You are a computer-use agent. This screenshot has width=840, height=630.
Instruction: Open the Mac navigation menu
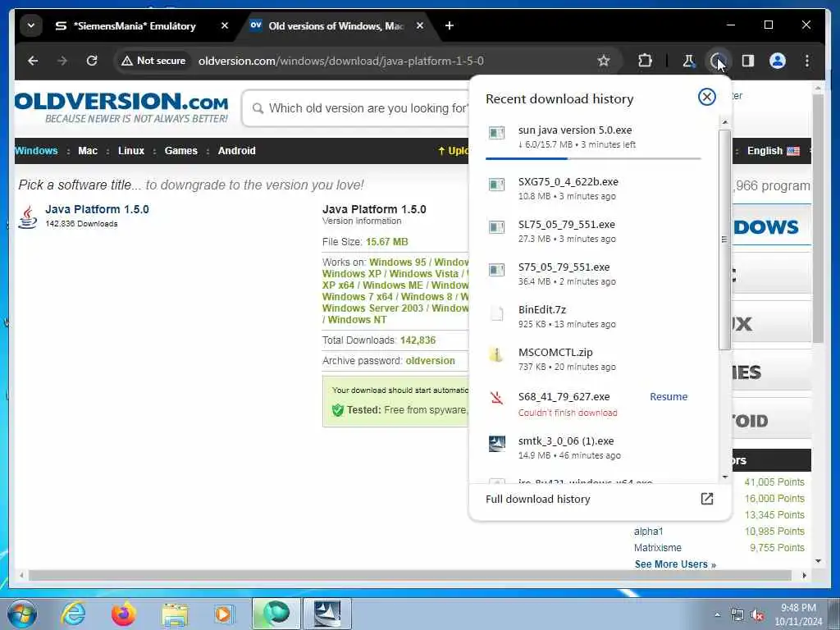(88, 151)
